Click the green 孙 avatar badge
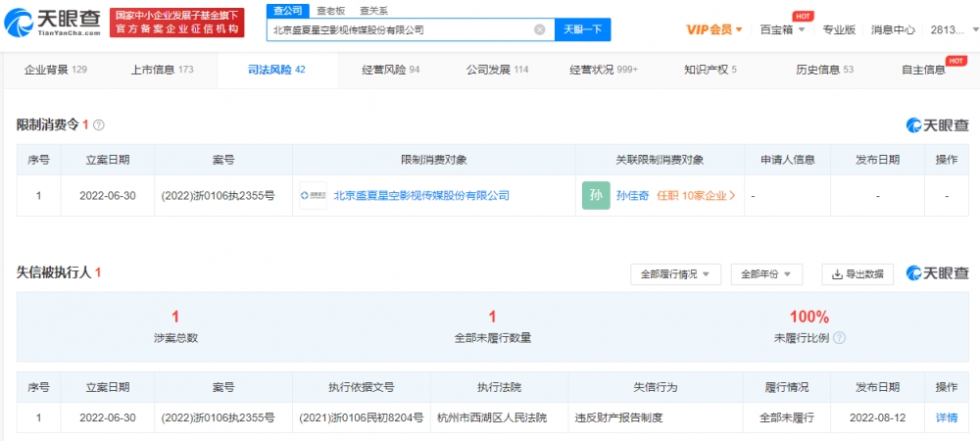The width and height of the screenshot is (980, 441). pos(596,196)
